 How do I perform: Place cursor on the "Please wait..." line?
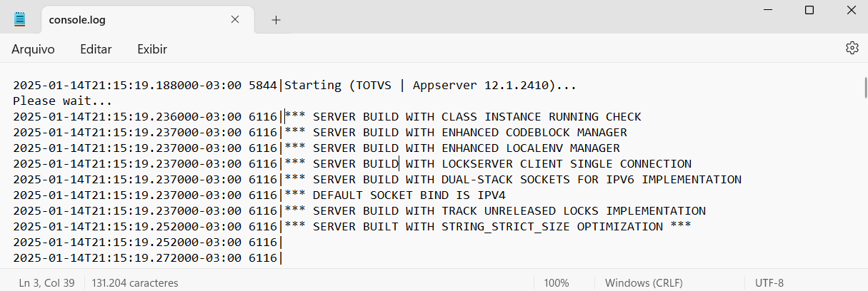point(63,101)
